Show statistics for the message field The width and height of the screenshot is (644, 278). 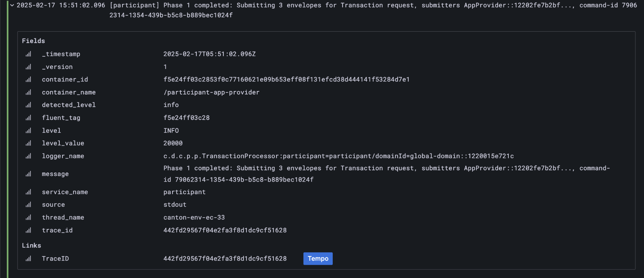28,173
